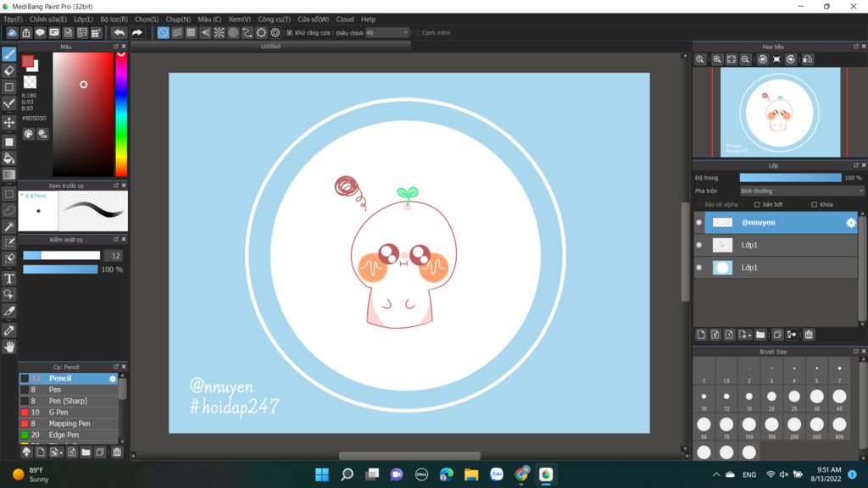Open Pencil brush settings gear

click(113, 379)
